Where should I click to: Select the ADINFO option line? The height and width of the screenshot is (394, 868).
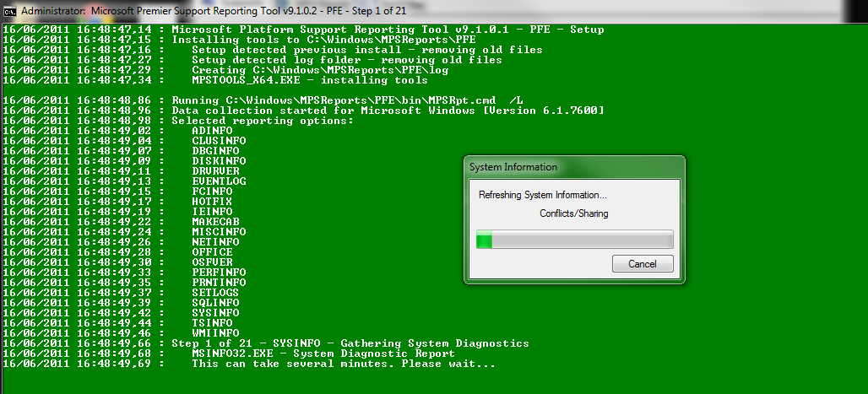tap(117, 131)
